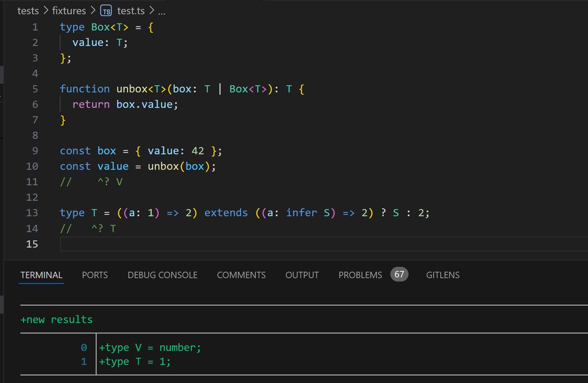
Task: Click 'box.value' expression on line 6
Action: [145, 104]
